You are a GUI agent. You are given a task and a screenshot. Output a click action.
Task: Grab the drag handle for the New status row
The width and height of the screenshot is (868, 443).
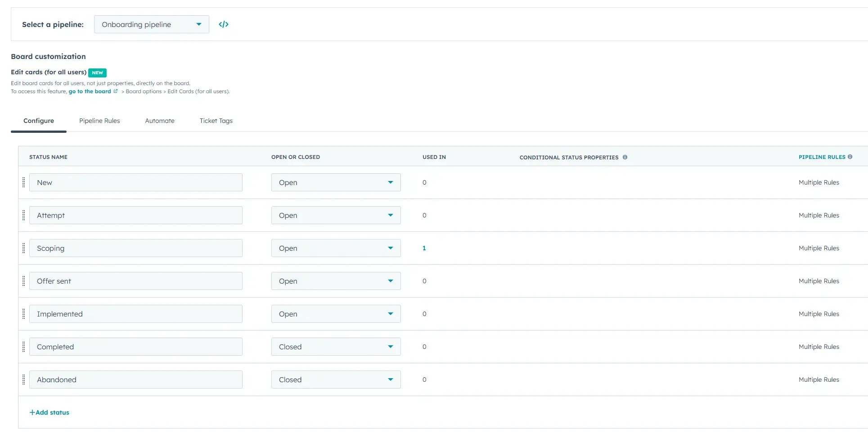(24, 182)
